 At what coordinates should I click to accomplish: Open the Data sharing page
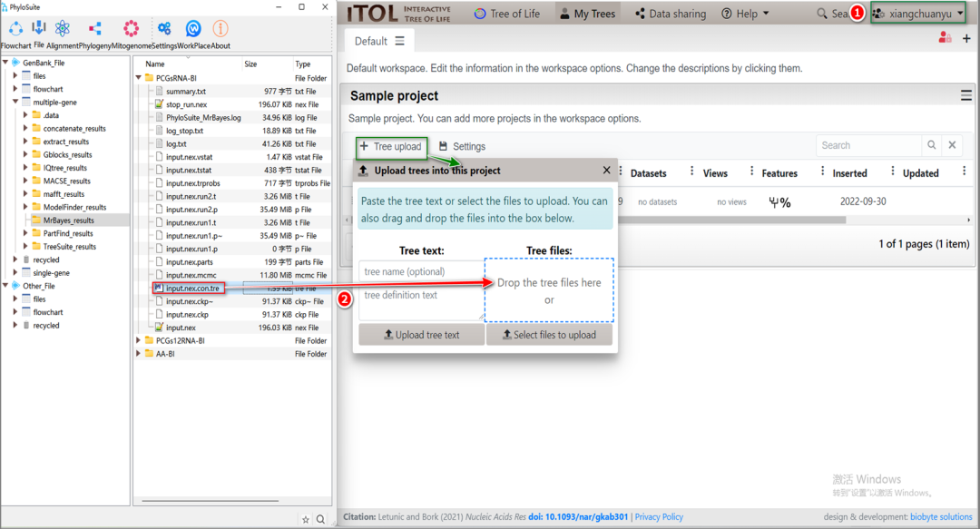671,13
